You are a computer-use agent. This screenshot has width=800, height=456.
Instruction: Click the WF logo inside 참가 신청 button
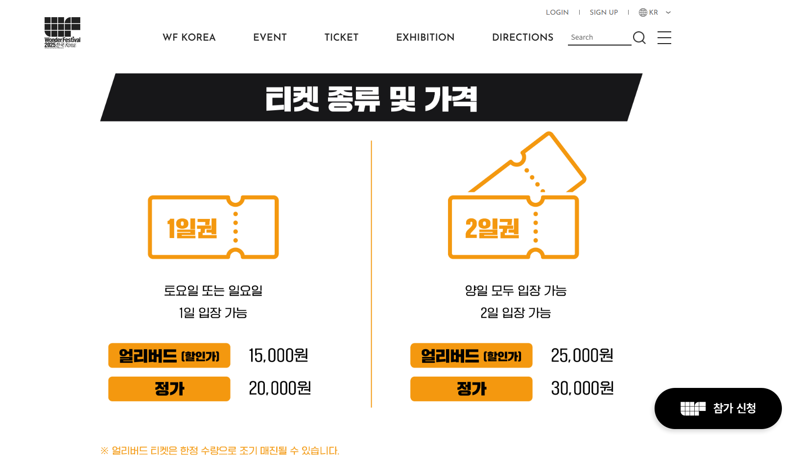[693, 408]
